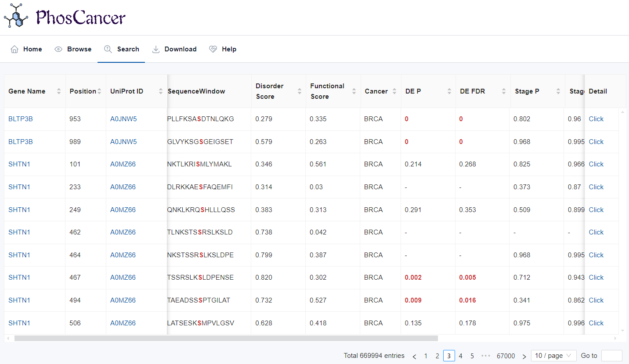Viewport: 629px width, 364px height.
Task: Sort by DE P column arrows
Action: (449, 91)
